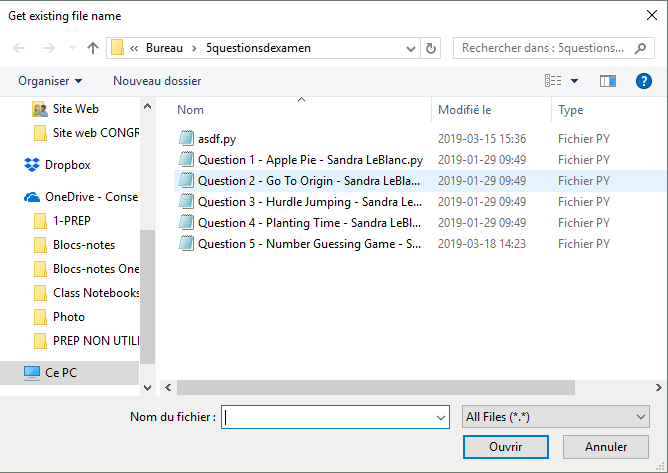Select Site Web in navigation pane
This screenshot has width=668, height=473.
75,109
